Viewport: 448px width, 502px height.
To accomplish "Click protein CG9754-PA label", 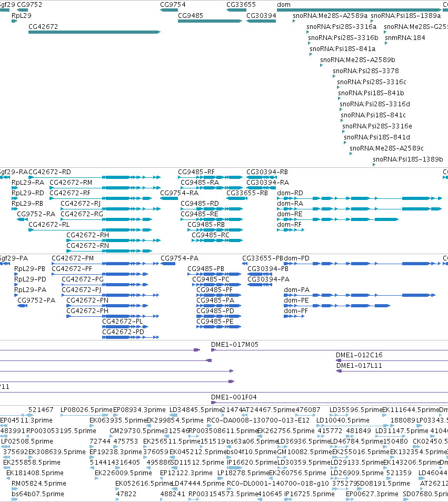I will [180, 258].
